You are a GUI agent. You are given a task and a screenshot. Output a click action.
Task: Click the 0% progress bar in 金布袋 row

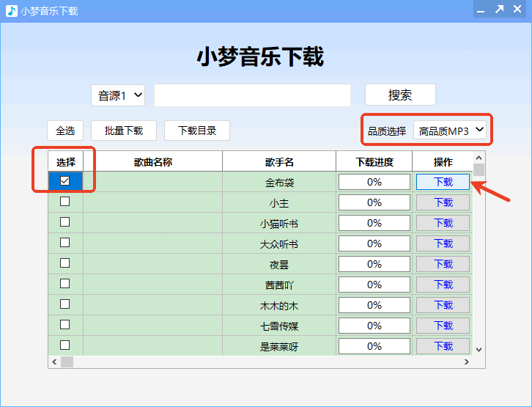(x=374, y=182)
